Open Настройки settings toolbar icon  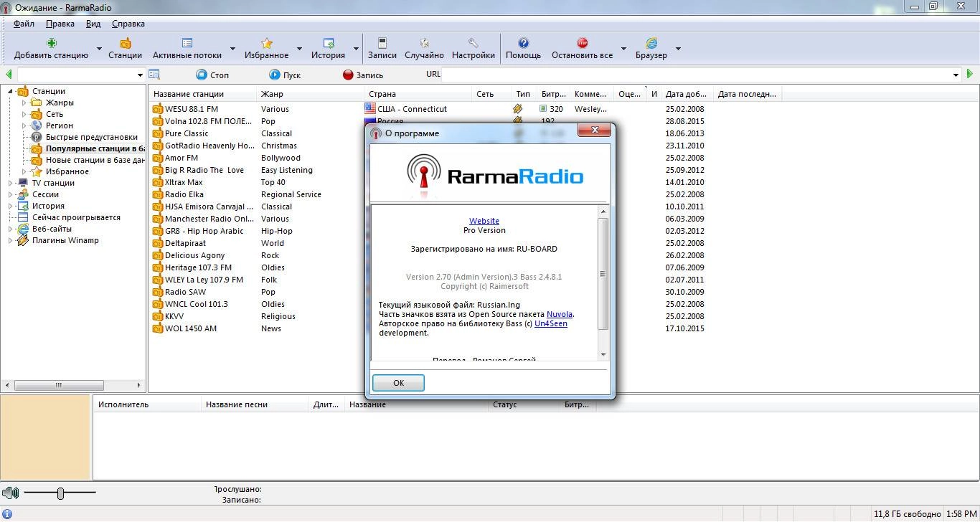tap(473, 43)
